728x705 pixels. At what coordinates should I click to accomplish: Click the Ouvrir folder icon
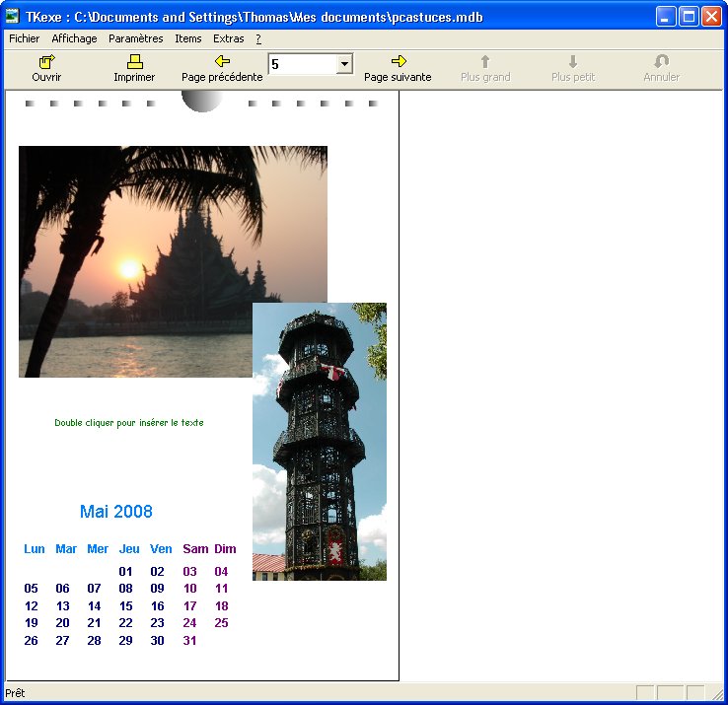46,61
